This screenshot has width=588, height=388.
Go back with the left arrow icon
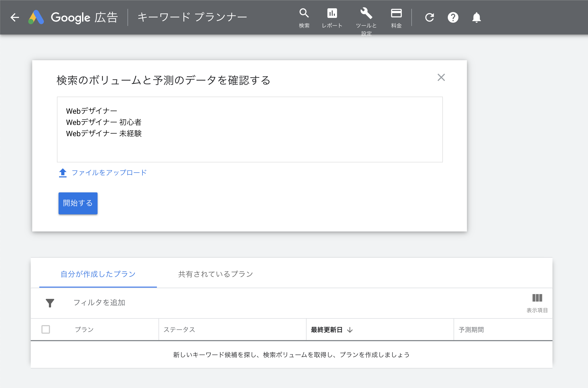tap(15, 17)
